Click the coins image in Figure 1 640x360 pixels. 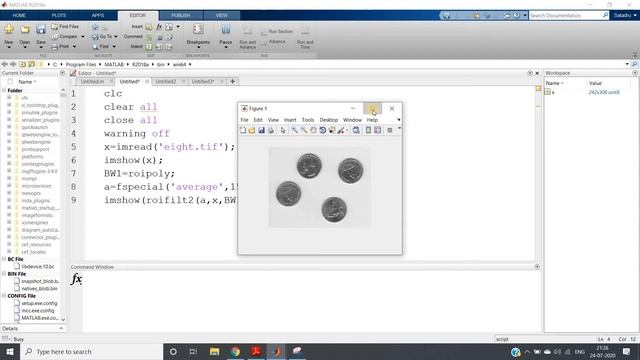pyautogui.click(x=319, y=187)
